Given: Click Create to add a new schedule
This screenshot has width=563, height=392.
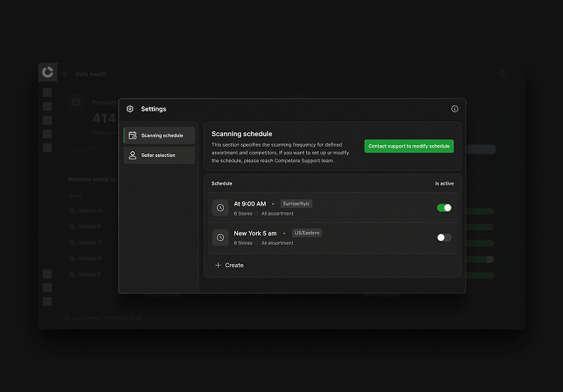Looking at the screenshot, I should tap(229, 265).
